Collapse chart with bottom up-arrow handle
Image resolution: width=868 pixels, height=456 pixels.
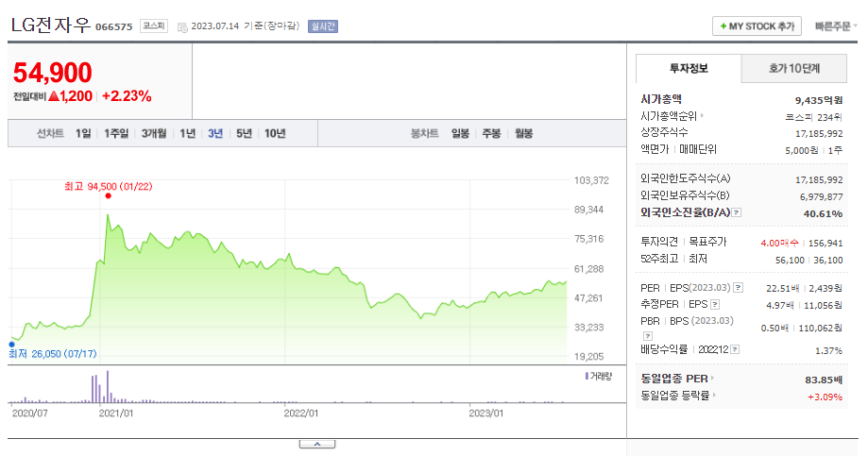[317, 444]
